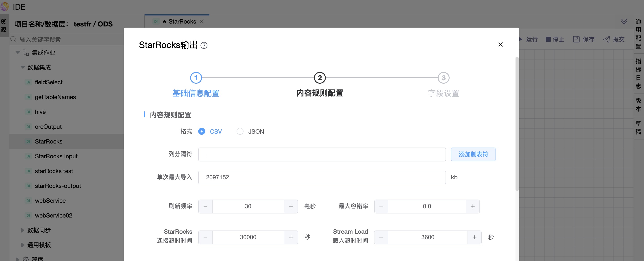This screenshot has width=644, height=261.
Task: Expand the 通用模板 folder
Action: [23, 245]
